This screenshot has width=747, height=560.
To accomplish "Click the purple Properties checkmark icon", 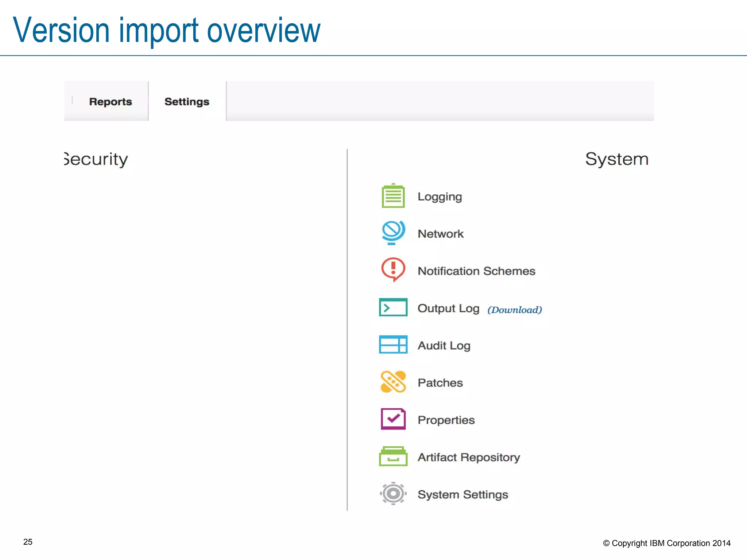I will [393, 419].
